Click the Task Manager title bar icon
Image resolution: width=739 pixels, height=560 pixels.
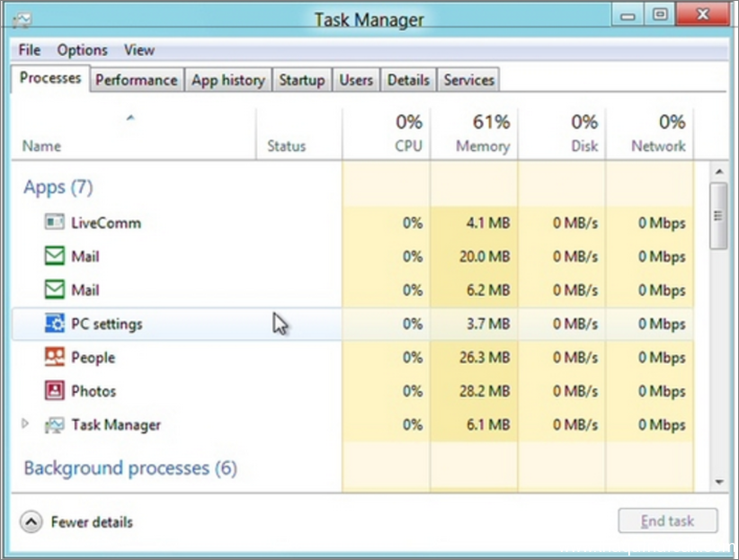coord(22,20)
